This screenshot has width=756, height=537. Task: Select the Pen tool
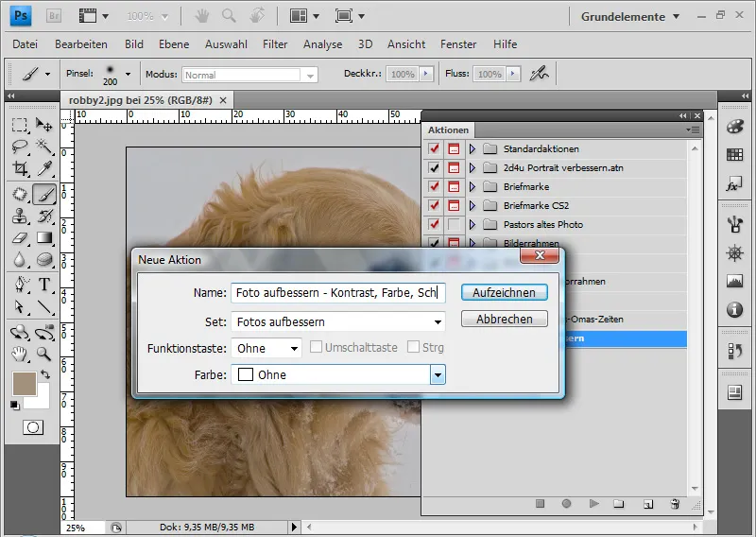coord(19,285)
